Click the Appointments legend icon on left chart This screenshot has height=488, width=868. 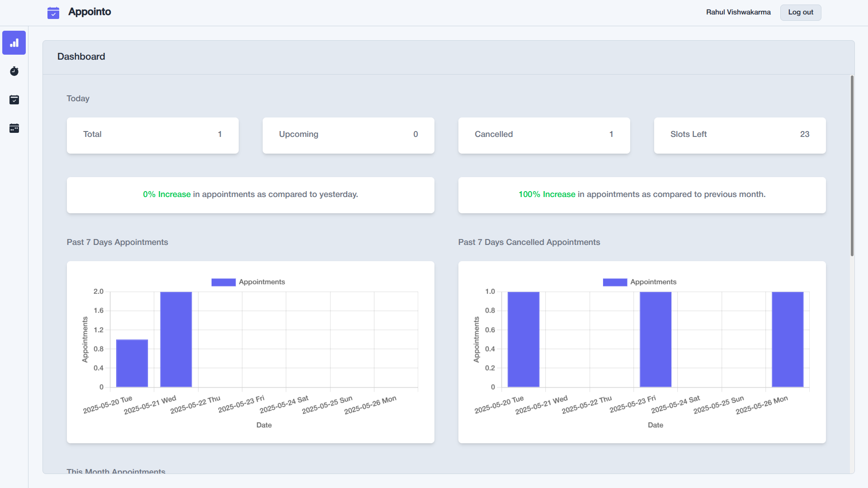[x=223, y=282]
